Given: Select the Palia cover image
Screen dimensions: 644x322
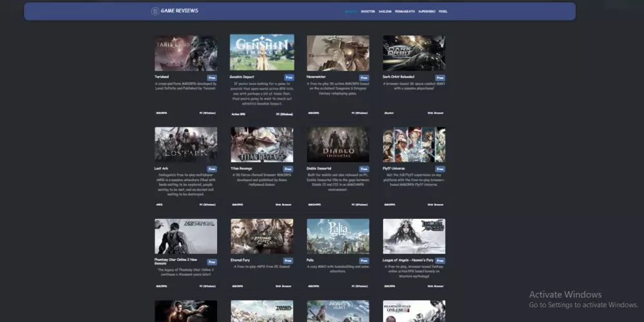Looking at the screenshot, I should [x=338, y=236].
